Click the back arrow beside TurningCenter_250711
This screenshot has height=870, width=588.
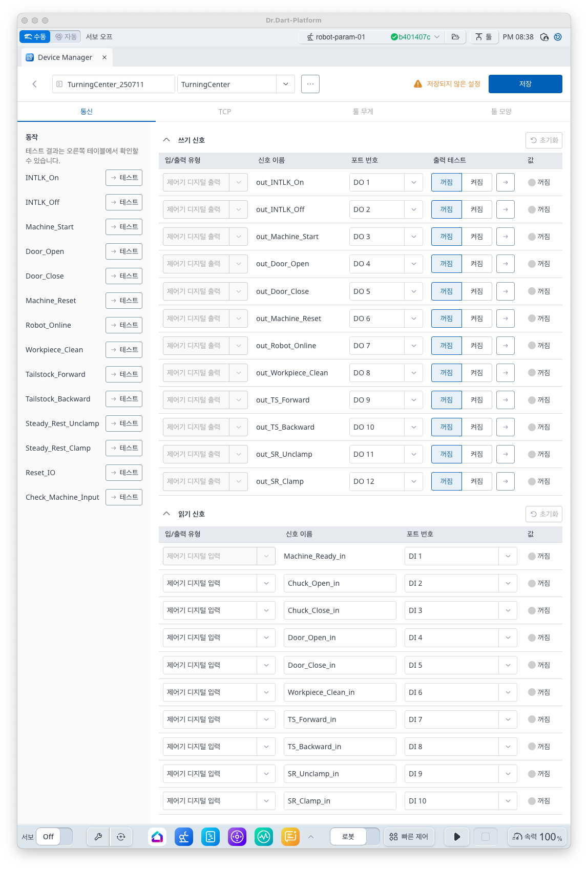pyautogui.click(x=35, y=84)
